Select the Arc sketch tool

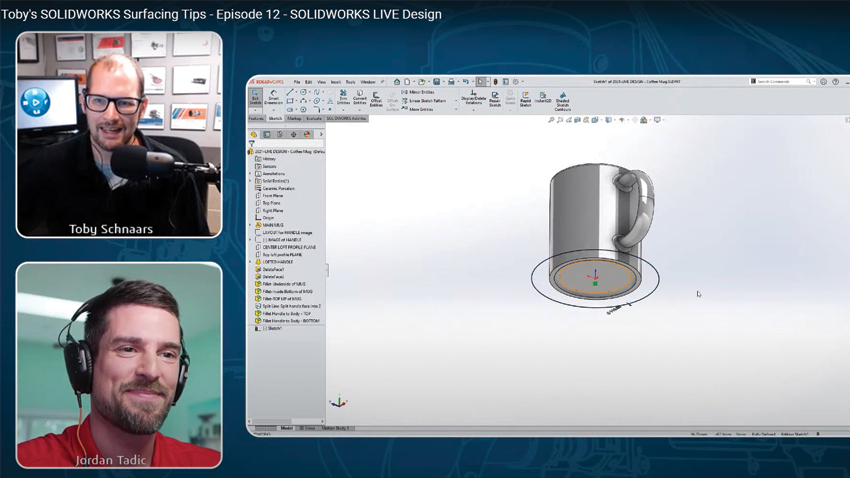(304, 101)
